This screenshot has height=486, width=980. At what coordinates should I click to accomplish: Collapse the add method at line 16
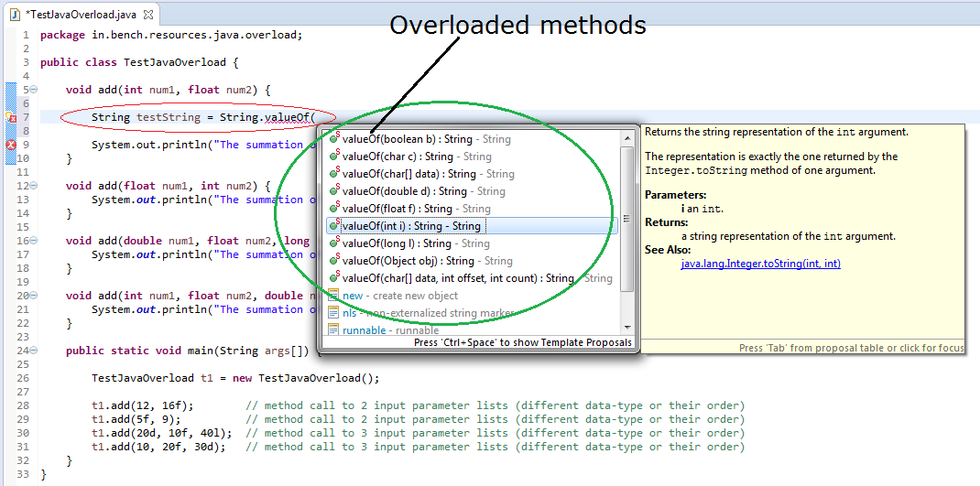pyautogui.click(x=34, y=241)
